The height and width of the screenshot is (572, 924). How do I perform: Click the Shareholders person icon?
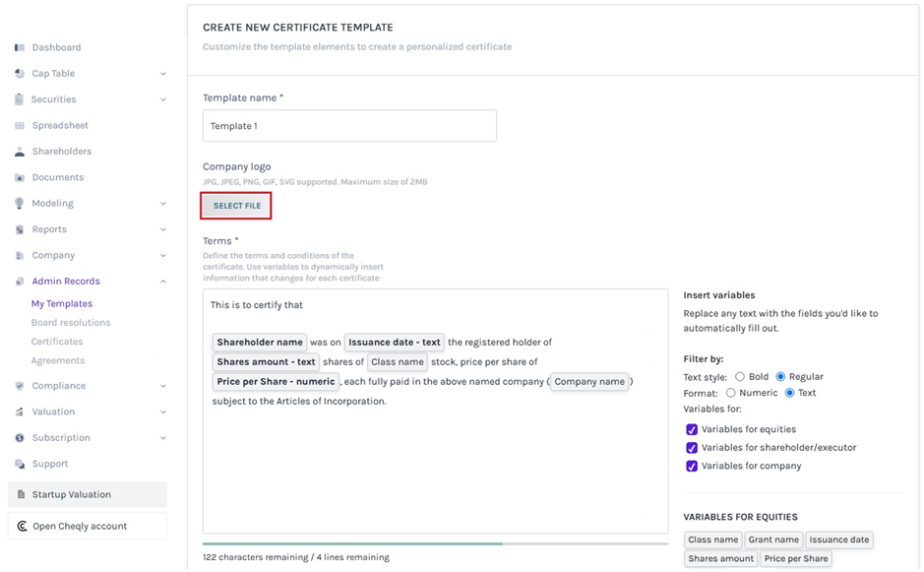coord(20,152)
